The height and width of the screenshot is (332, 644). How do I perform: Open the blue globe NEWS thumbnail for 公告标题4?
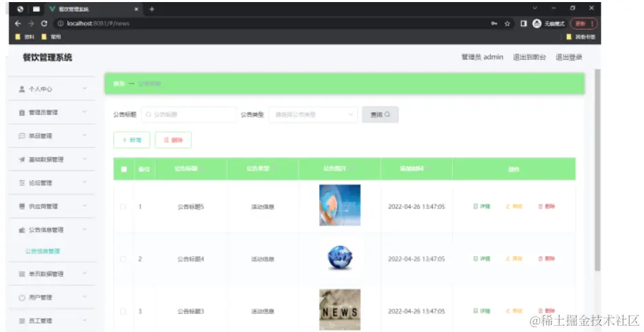340,258
